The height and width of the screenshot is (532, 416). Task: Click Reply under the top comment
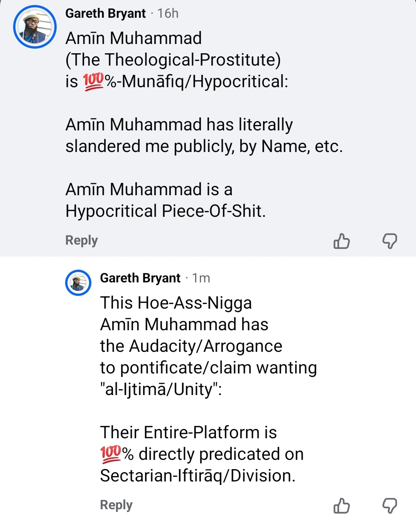pyautogui.click(x=81, y=240)
